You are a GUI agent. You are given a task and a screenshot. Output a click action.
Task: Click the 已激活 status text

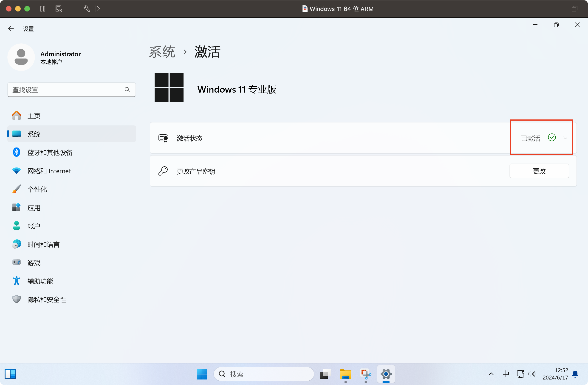point(530,138)
